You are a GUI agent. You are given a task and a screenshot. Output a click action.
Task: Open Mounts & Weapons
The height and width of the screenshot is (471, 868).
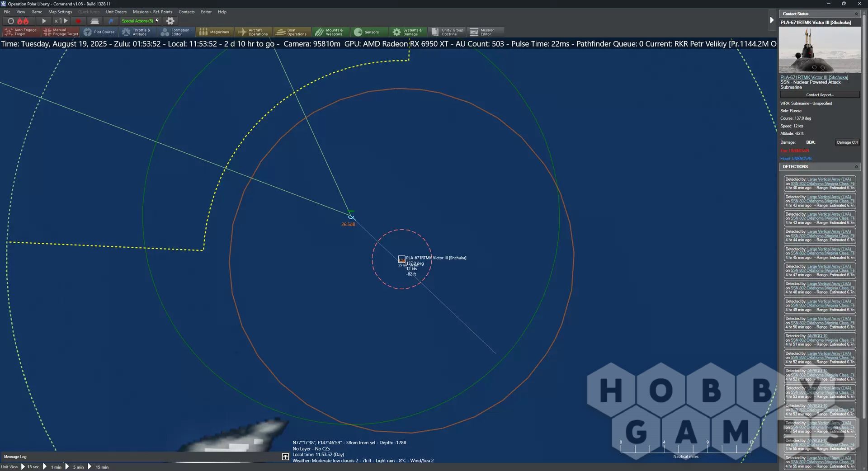330,32
